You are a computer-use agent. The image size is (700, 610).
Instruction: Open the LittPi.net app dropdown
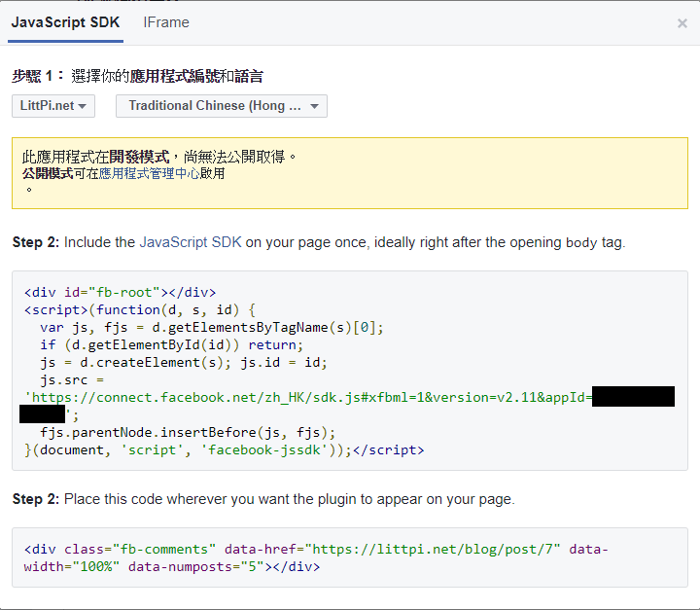click(x=53, y=106)
